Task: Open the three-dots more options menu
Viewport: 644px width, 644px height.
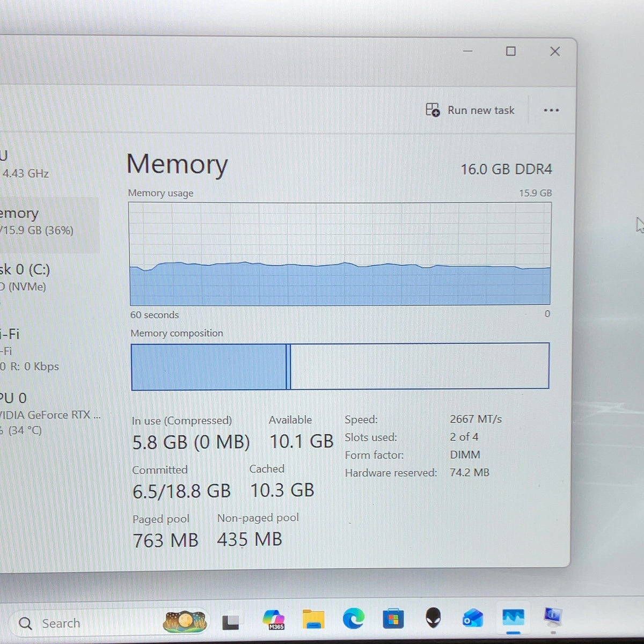Action: [551, 110]
